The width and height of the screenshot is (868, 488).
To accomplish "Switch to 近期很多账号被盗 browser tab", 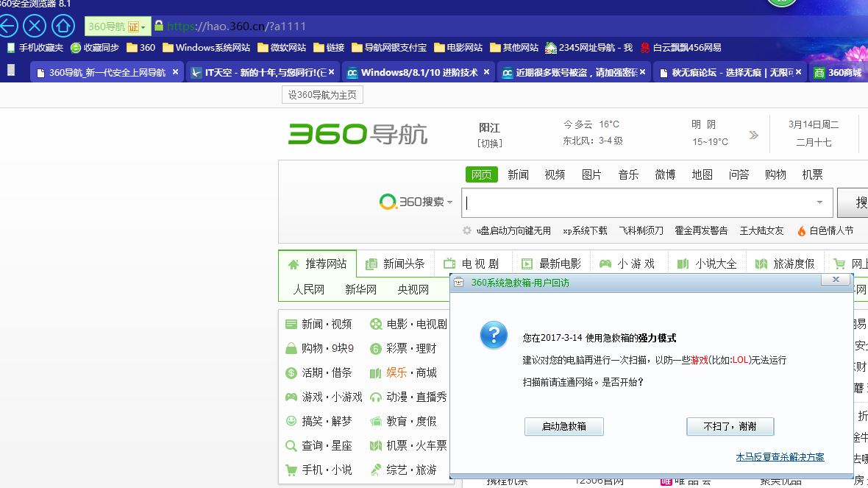I will tap(574, 72).
